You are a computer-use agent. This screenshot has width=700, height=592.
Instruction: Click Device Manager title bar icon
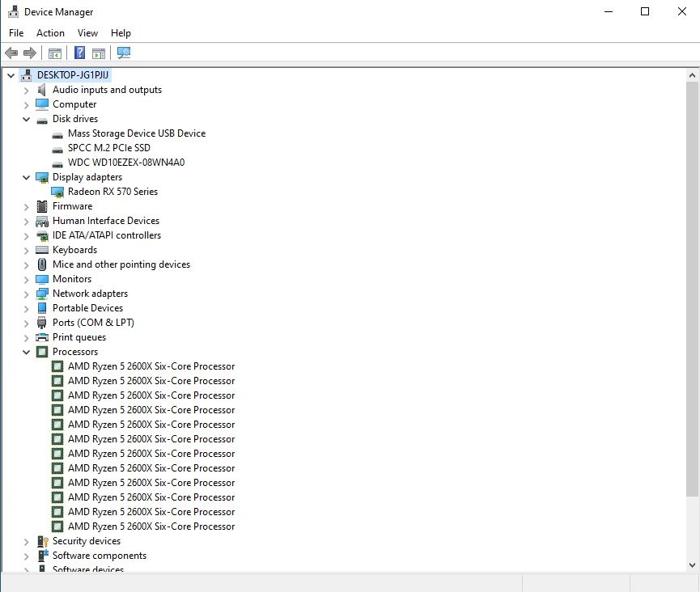tap(14, 11)
